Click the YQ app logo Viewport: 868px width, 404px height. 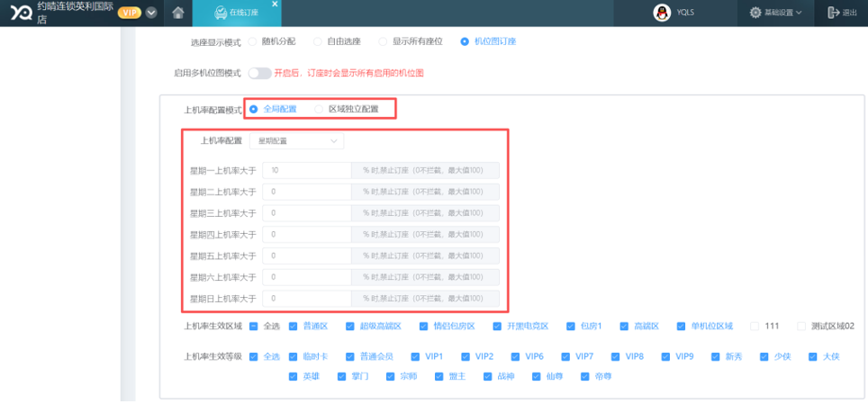tap(22, 13)
